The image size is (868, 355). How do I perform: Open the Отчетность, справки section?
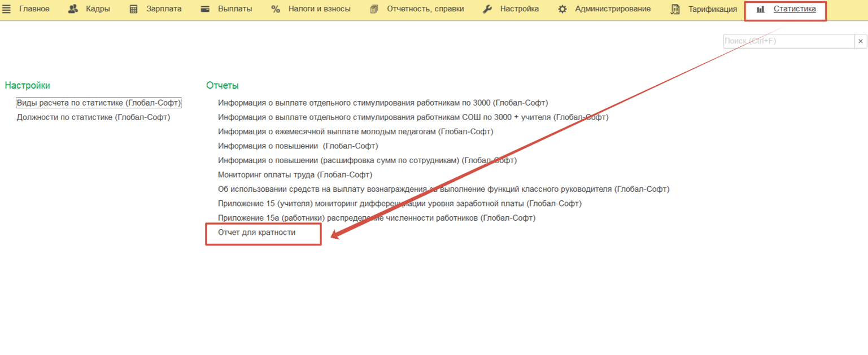tap(417, 9)
